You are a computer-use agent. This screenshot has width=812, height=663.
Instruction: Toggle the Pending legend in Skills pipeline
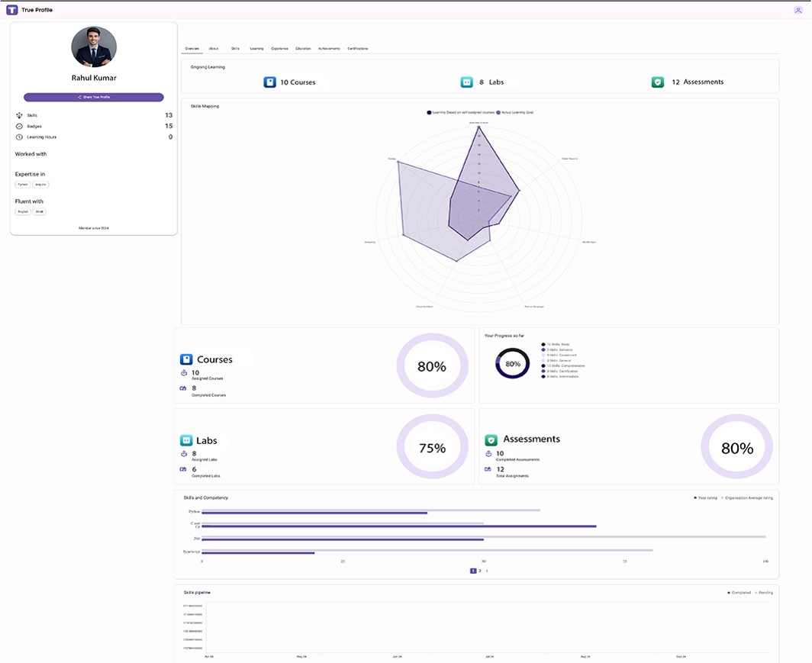point(764,593)
